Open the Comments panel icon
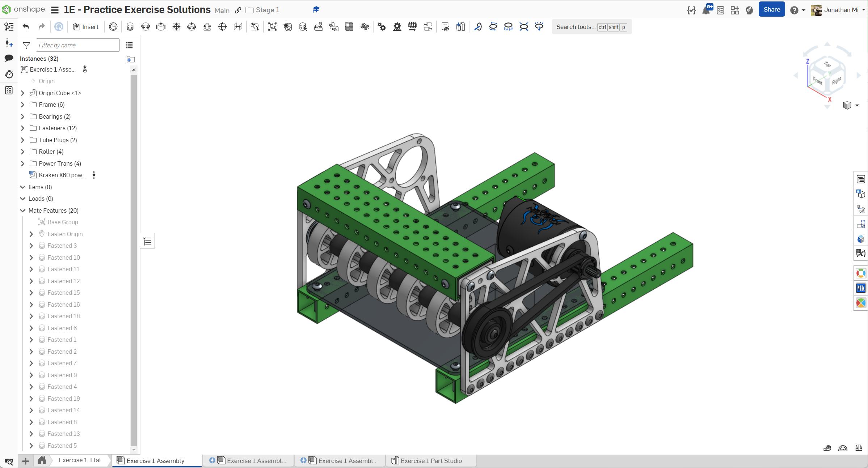This screenshot has width=868, height=468. pos(9,58)
